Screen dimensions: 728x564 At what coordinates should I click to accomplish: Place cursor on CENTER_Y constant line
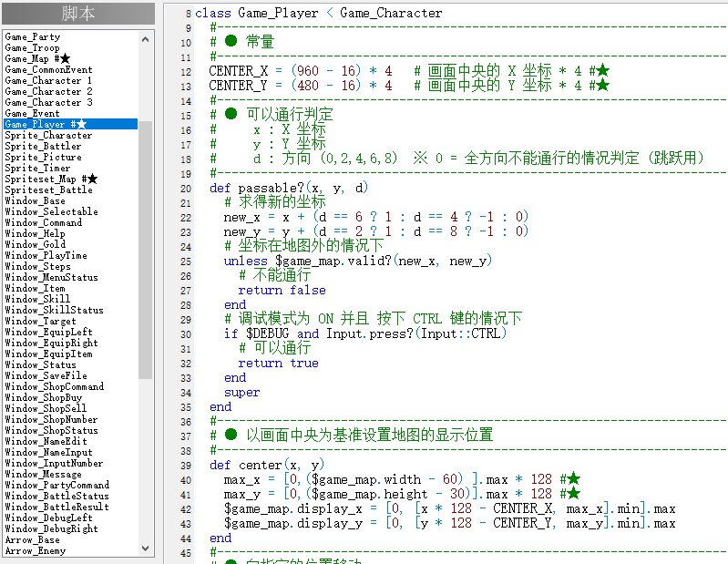coord(408,86)
